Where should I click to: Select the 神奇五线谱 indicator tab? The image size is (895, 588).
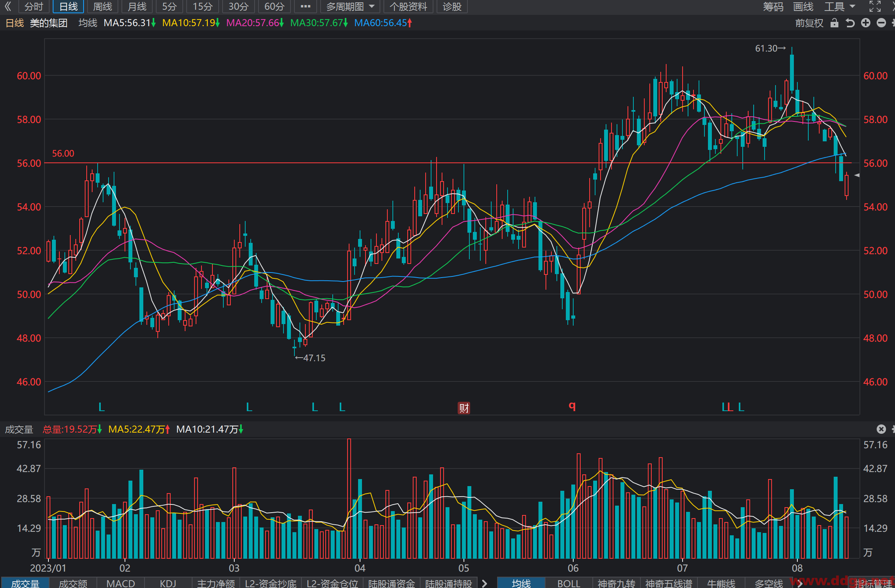[x=669, y=583]
